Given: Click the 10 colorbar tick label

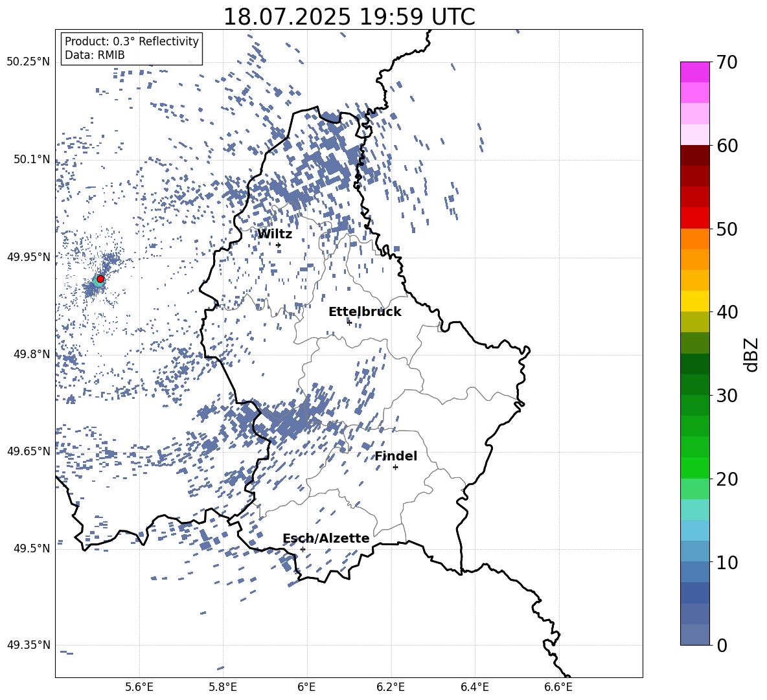Looking at the screenshot, I should [x=727, y=562].
